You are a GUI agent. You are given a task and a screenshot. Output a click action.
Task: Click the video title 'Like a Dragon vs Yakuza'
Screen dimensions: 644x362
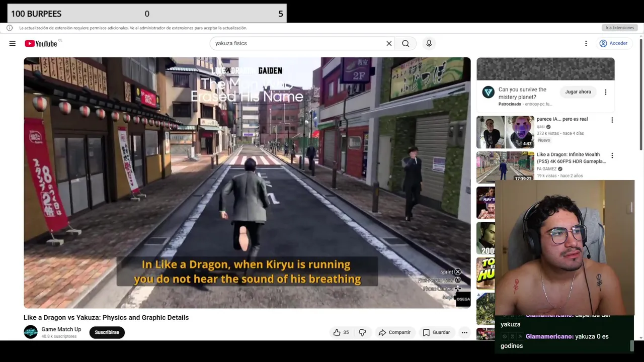(106, 317)
